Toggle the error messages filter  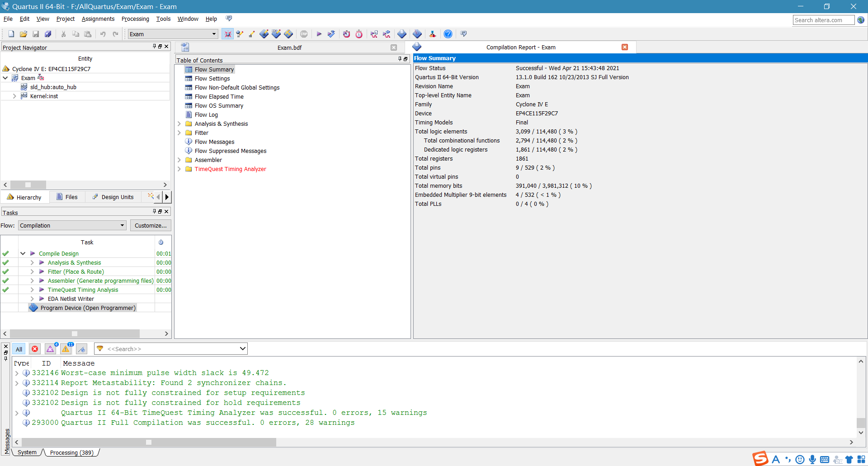tap(35, 349)
